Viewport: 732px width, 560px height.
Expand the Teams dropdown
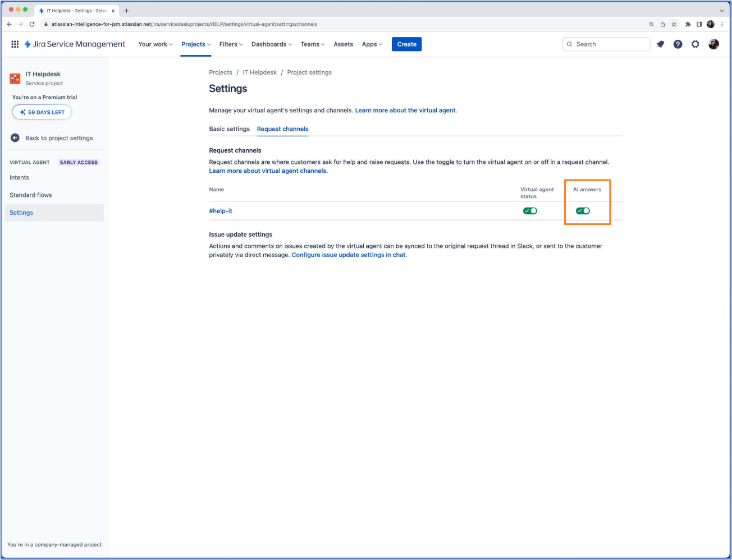point(313,44)
